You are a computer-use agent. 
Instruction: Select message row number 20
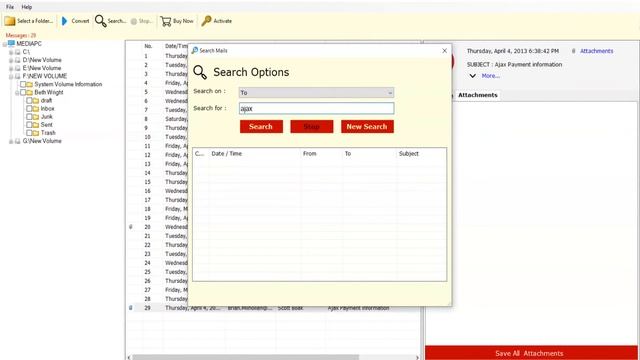[x=157, y=227]
